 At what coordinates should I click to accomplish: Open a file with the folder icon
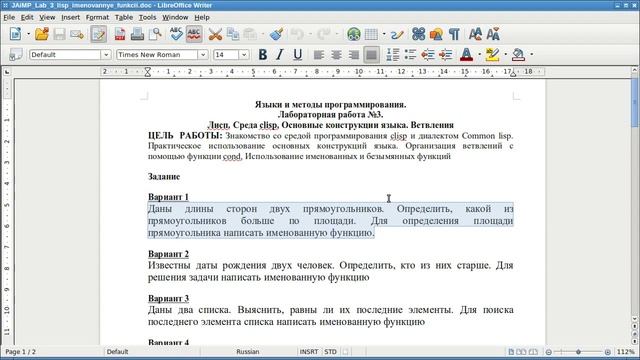41,34
